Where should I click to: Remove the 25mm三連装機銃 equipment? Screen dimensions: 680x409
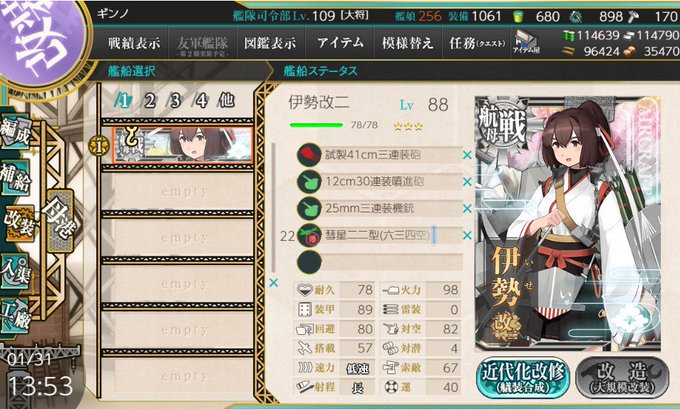point(467,209)
